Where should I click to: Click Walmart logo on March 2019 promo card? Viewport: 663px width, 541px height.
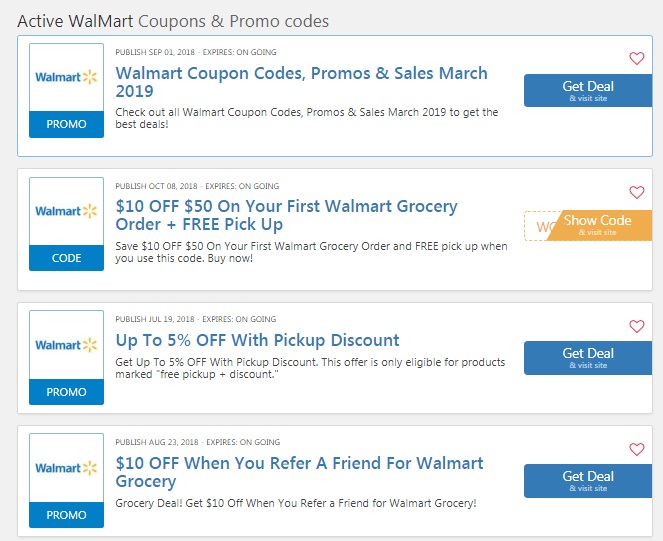pos(66,77)
